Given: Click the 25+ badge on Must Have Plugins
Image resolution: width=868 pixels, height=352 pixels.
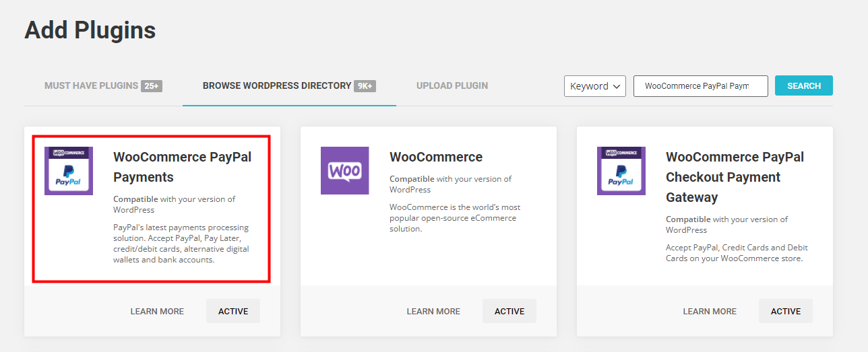Looking at the screenshot, I should coord(152,86).
